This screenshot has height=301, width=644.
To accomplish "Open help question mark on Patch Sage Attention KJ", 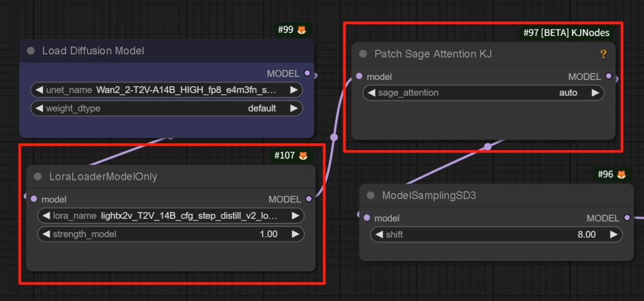I will [x=603, y=54].
